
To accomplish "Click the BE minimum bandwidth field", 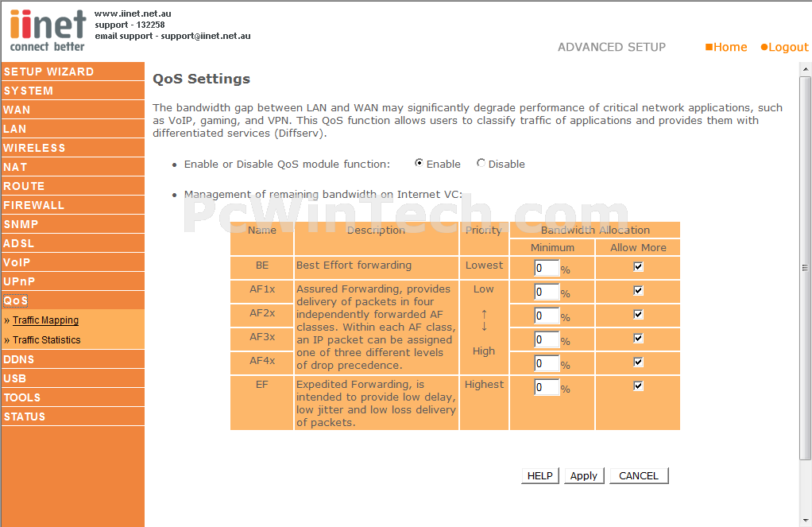I will tap(547, 268).
